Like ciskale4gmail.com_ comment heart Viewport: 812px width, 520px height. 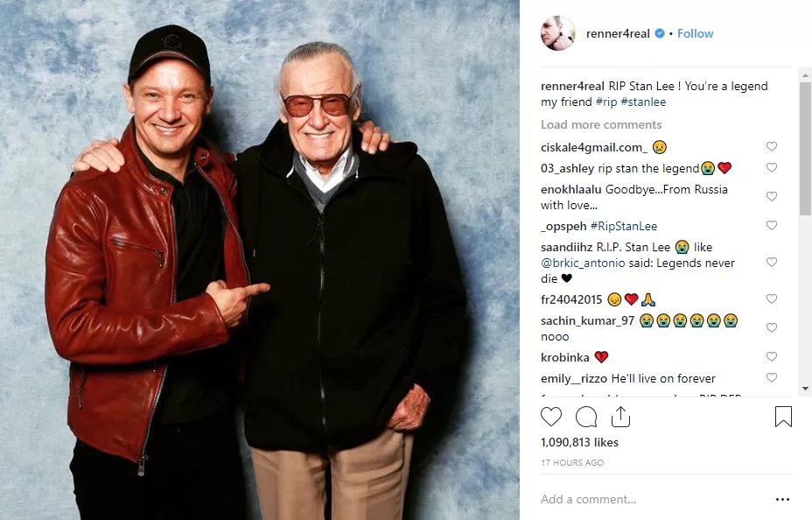771,147
